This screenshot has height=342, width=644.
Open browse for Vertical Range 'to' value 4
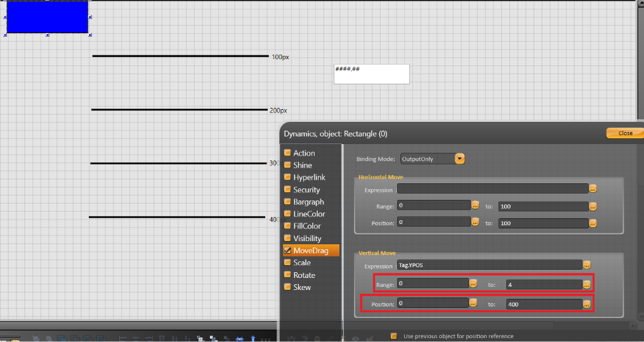pyautogui.click(x=587, y=284)
